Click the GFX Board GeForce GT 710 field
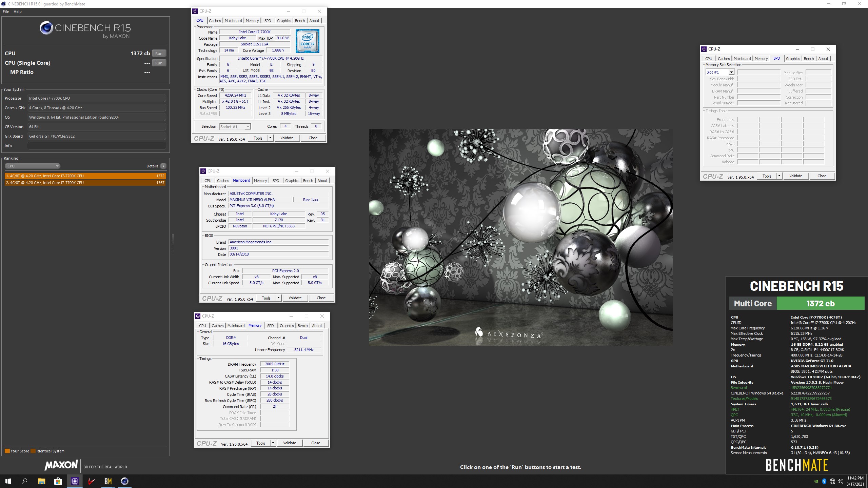The width and height of the screenshot is (868, 488). tap(97, 136)
